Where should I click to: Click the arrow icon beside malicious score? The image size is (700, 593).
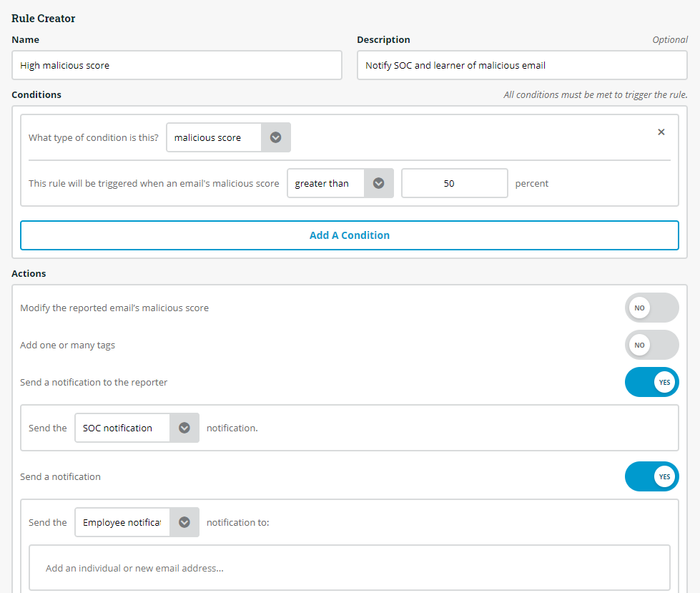[x=275, y=138]
